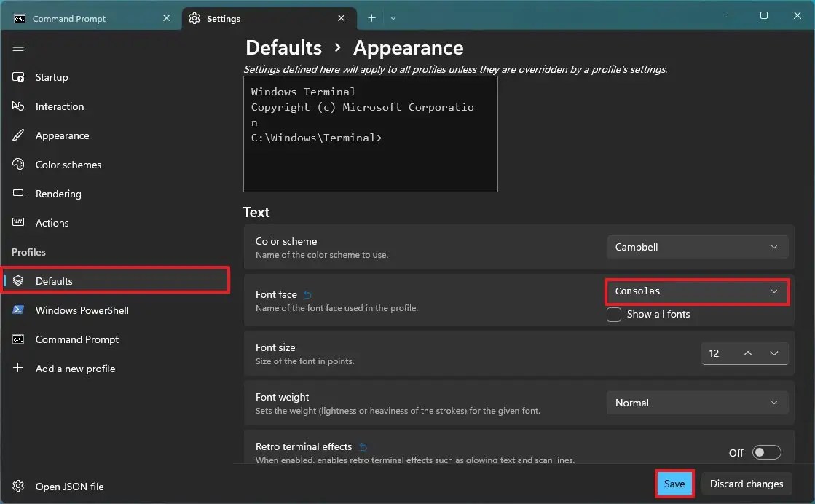815x504 pixels.
Task: Open the Rendering settings page
Action: [x=58, y=194]
